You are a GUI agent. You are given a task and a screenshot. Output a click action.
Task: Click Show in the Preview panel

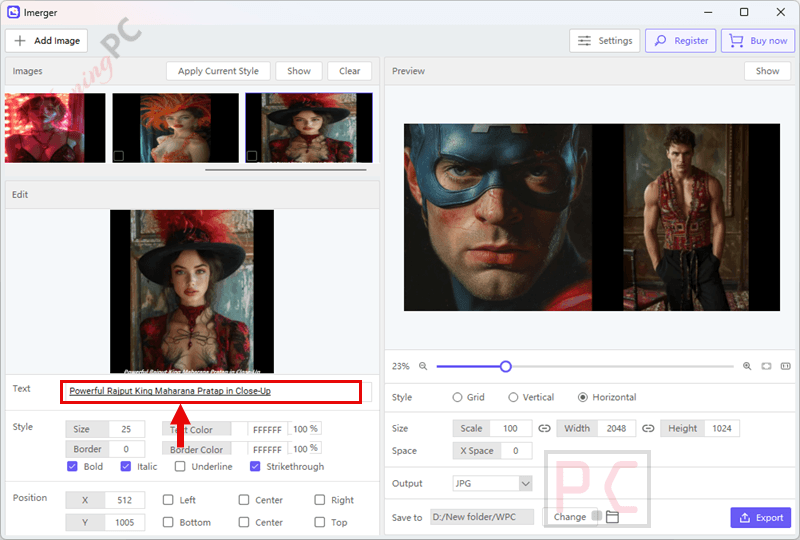767,71
